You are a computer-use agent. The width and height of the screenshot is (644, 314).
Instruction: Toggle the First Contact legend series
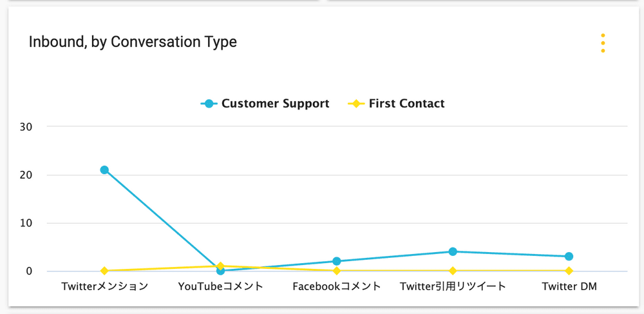[406, 103]
